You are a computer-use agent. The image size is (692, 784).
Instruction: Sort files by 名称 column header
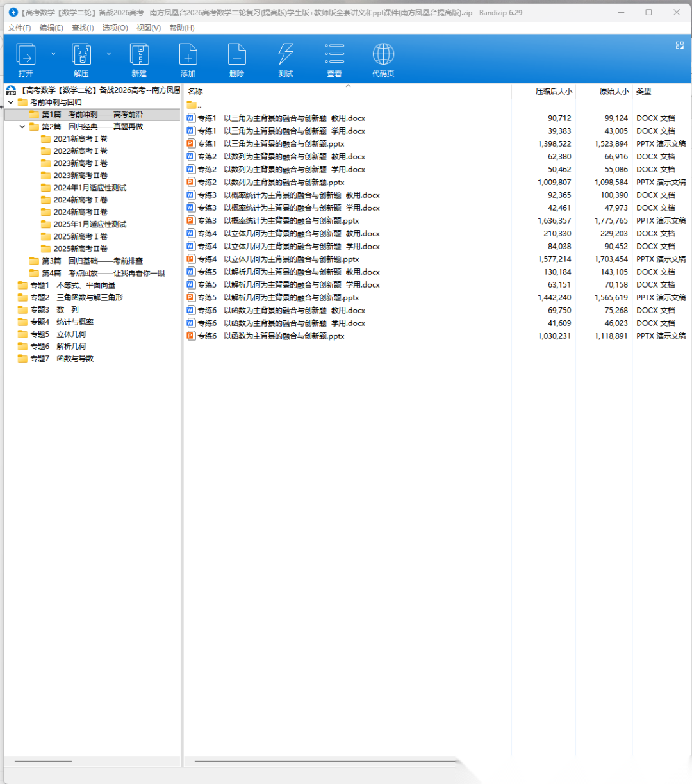click(x=195, y=92)
